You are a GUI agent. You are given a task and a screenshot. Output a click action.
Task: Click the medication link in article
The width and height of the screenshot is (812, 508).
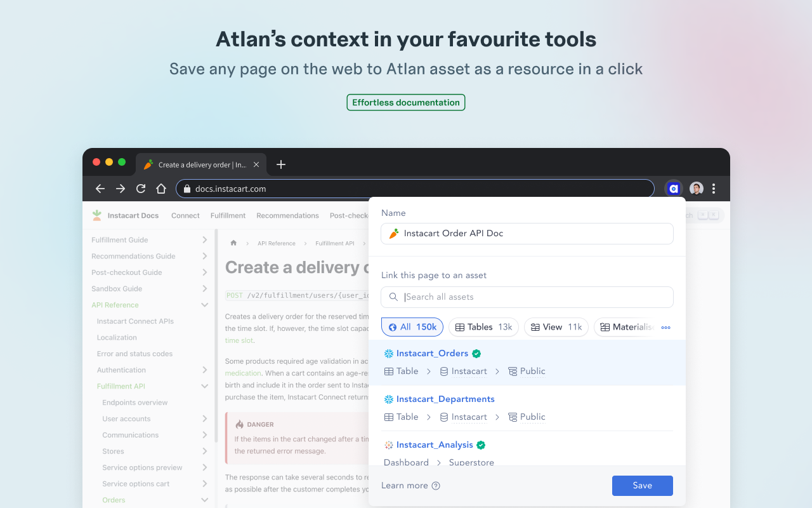pos(243,373)
